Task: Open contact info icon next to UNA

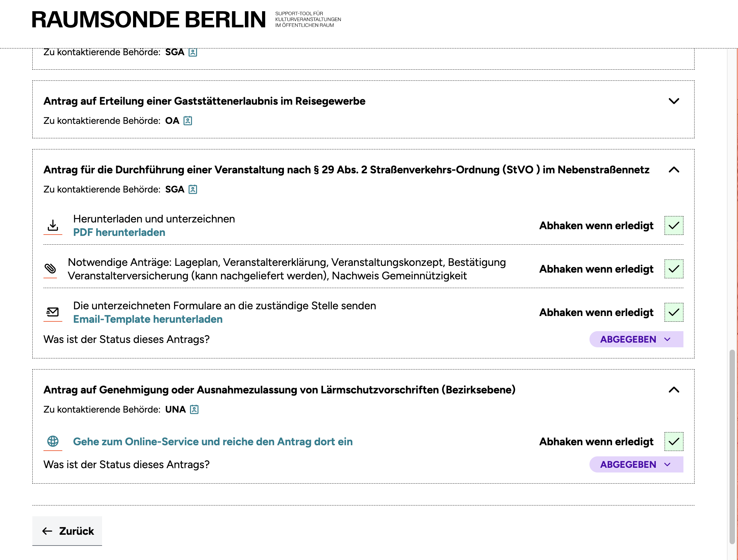Action: pos(194,410)
